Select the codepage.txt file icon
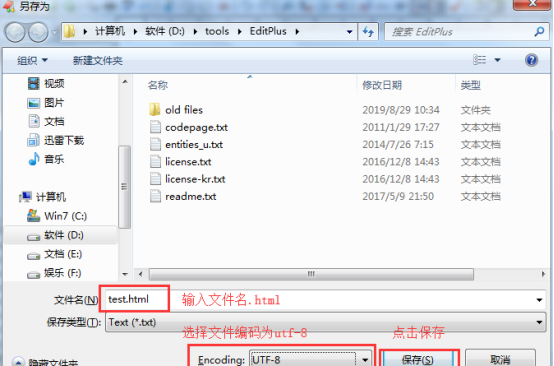 tap(155, 127)
